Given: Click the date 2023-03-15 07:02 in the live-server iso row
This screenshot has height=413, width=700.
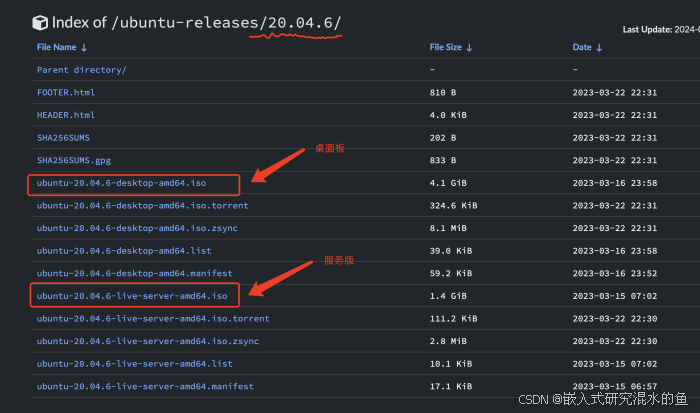Looking at the screenshot, I should pos(615,296).
